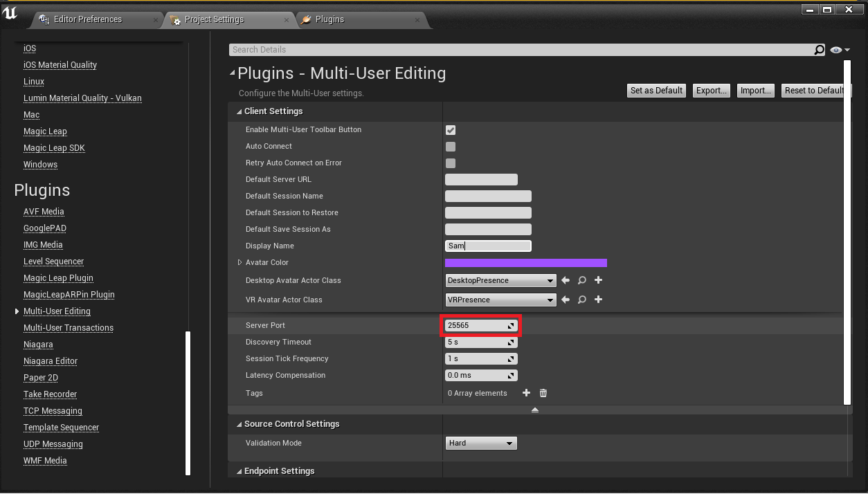Close the Editor Preferences tab

[x=155, y=20]
